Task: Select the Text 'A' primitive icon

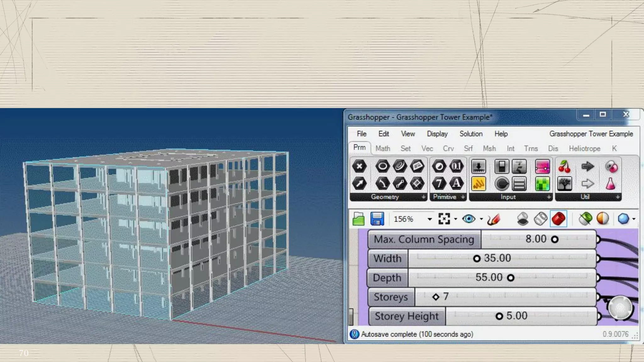Action: [x=456, y=184]
